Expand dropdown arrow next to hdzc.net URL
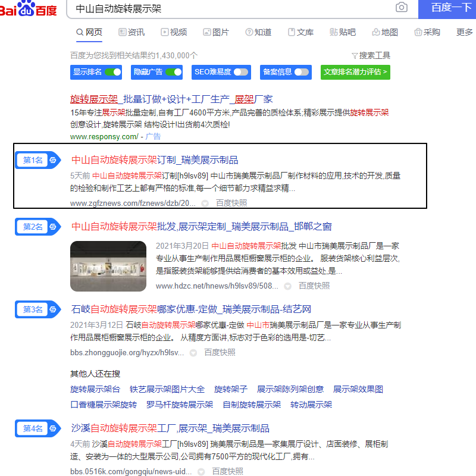476x476 pixels. point(288,286)
